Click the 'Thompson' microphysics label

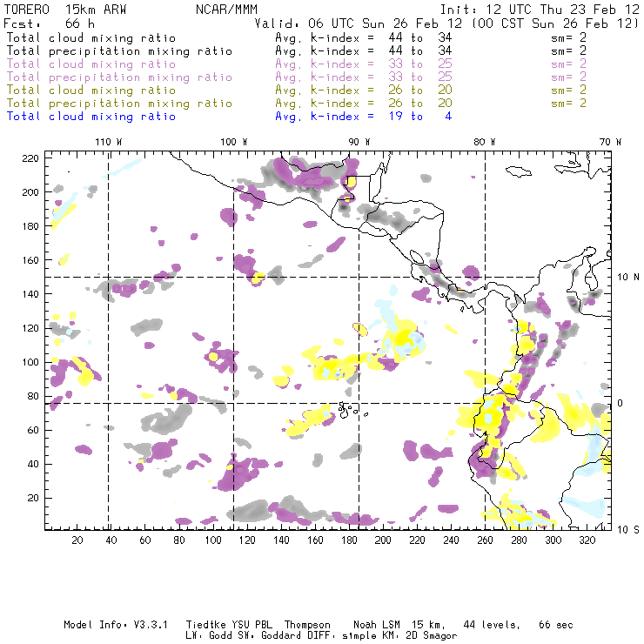pos(307,625)
